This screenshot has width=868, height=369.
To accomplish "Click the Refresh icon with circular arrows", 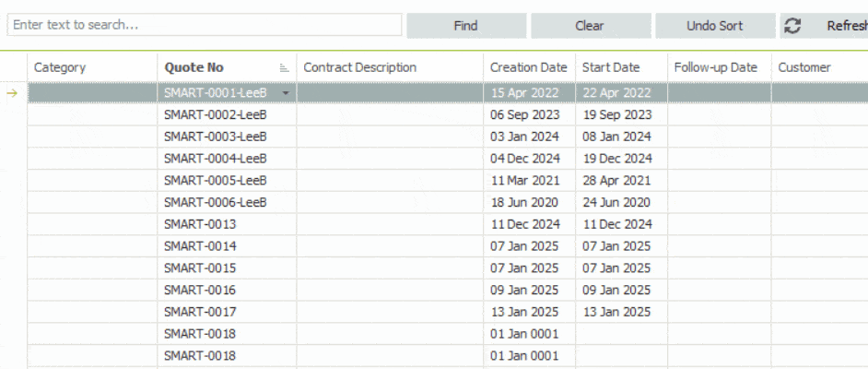I will [792, 26].
